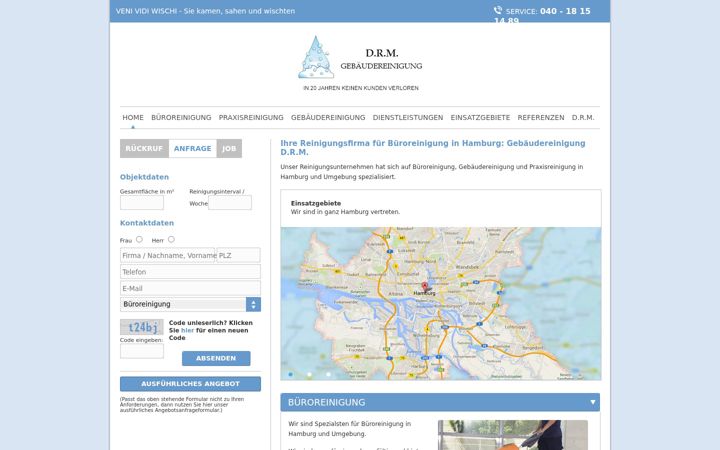This screenshot has height=450, width=720.
Task: Open the Praxisreinigung menu item
Action: click(251, 118)
